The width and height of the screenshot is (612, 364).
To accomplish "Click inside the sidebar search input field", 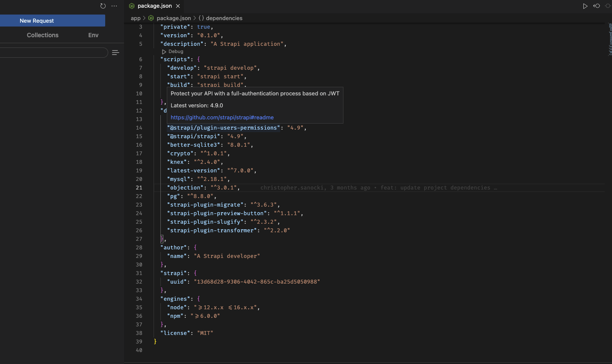I will [x=53, y=52].
